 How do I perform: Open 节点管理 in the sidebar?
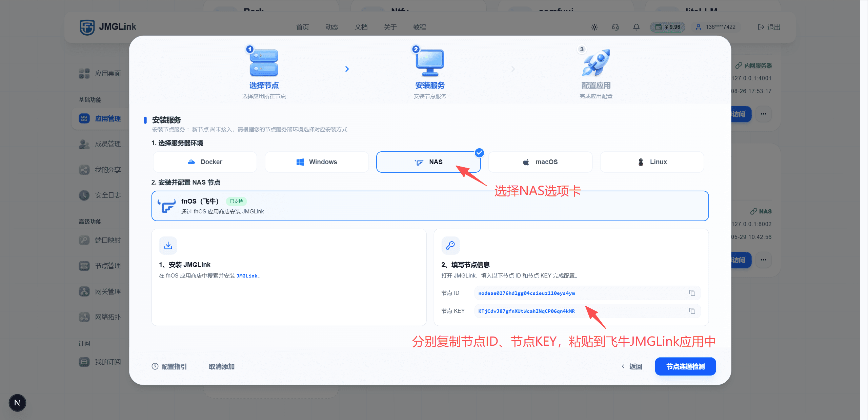click(x=100, y=266)
